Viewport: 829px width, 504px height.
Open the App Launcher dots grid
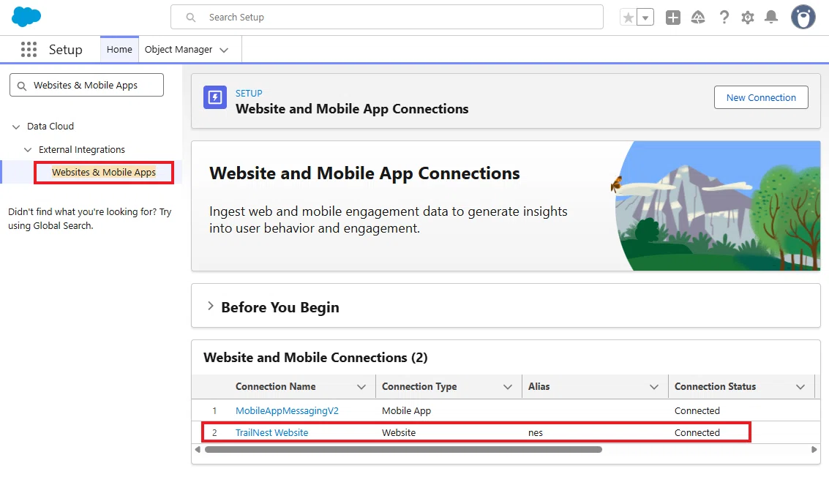click(29, 50)
